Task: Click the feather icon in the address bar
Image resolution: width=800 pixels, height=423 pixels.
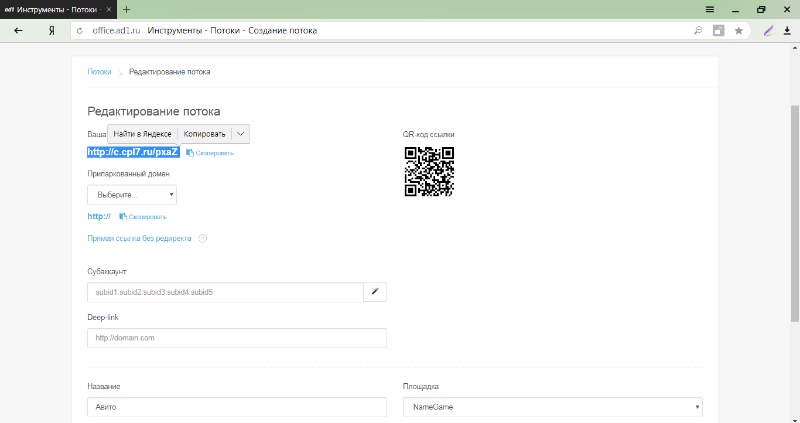Action: point(768,31)
